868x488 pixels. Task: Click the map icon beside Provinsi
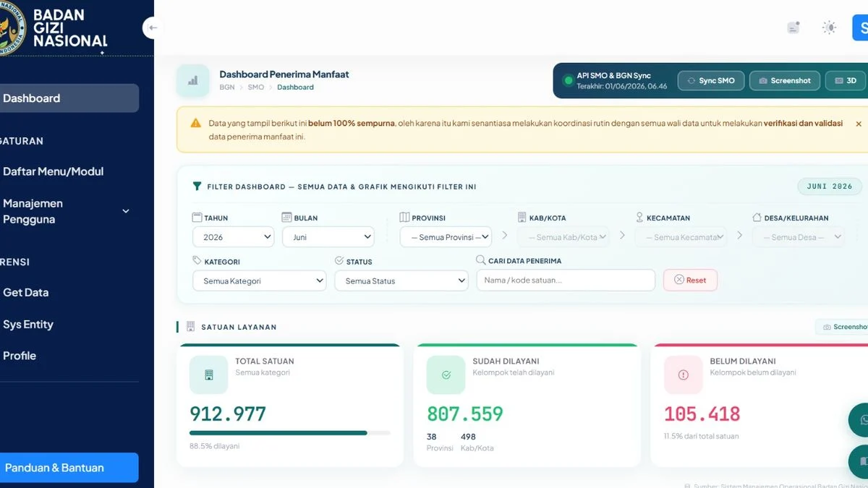tap(404, 217)
